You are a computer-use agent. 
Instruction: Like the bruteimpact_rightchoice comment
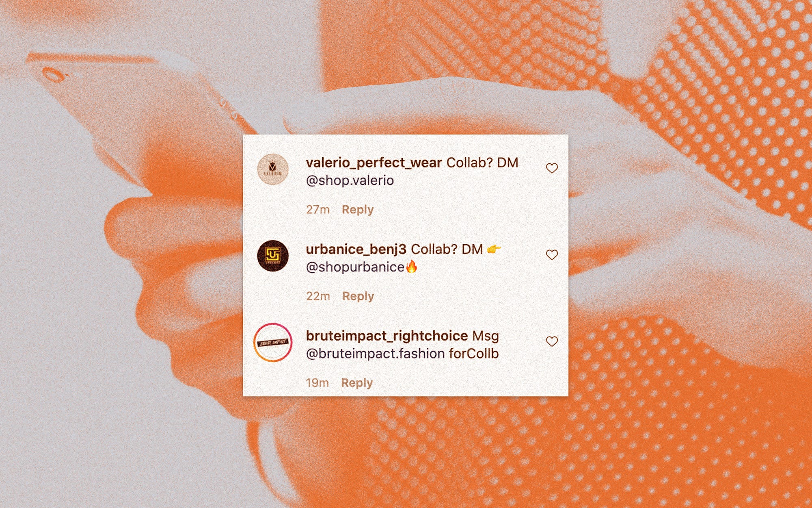[552, 341]
